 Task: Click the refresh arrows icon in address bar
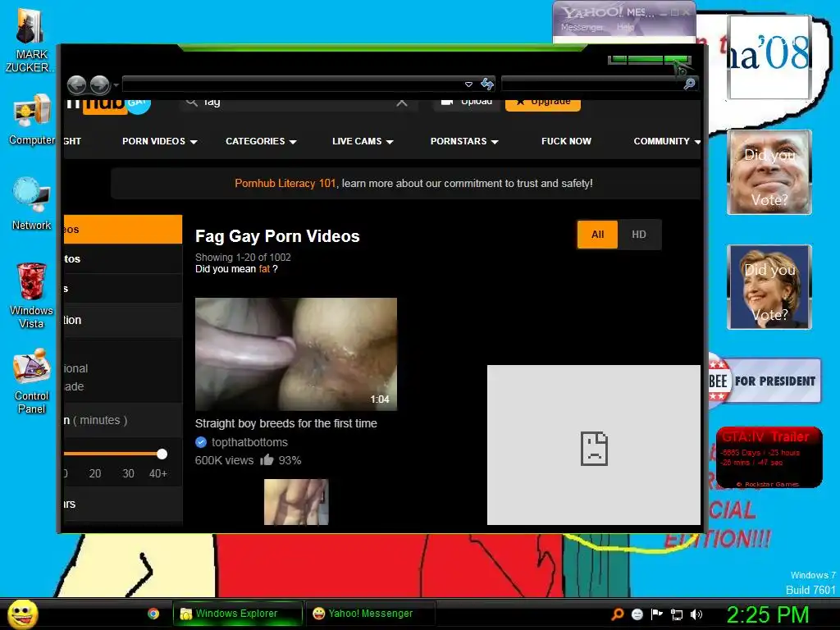pos(487,84)
